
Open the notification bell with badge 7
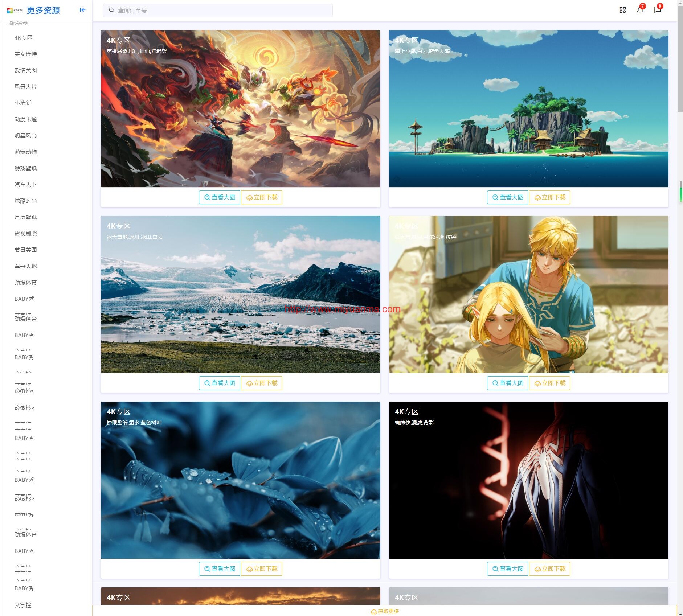click(x=640, y=10)
